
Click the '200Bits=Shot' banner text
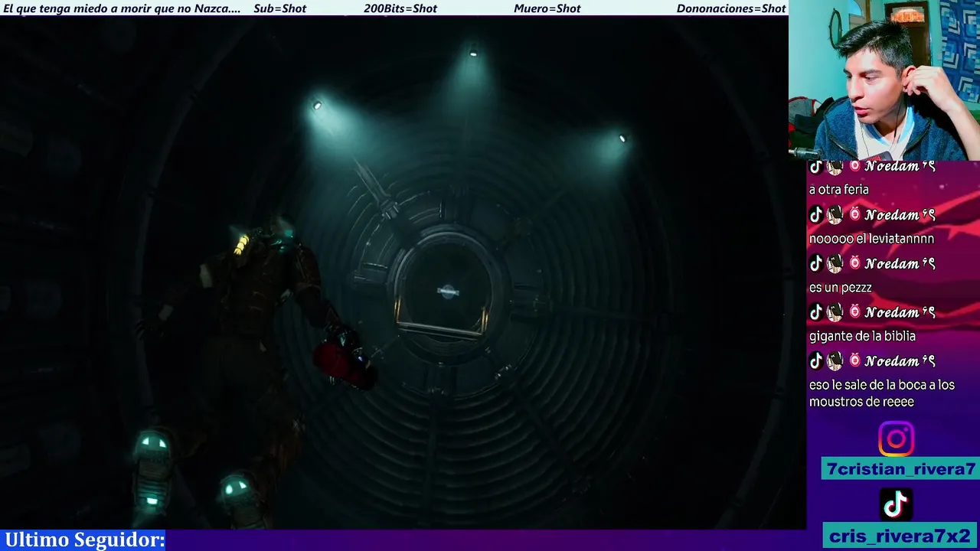(x=400, y=8)
